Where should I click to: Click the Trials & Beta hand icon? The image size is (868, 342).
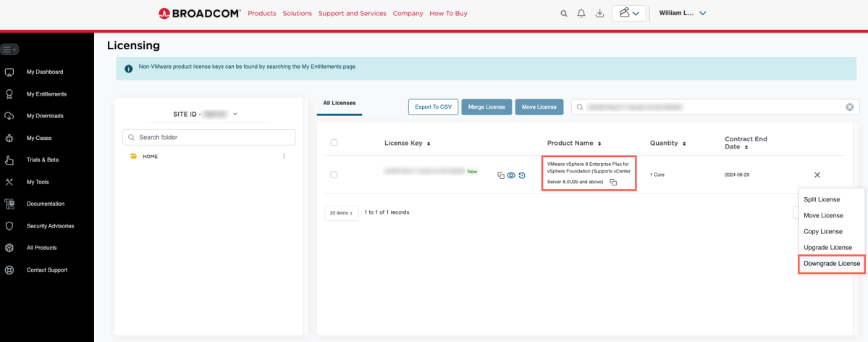[9, 160]
